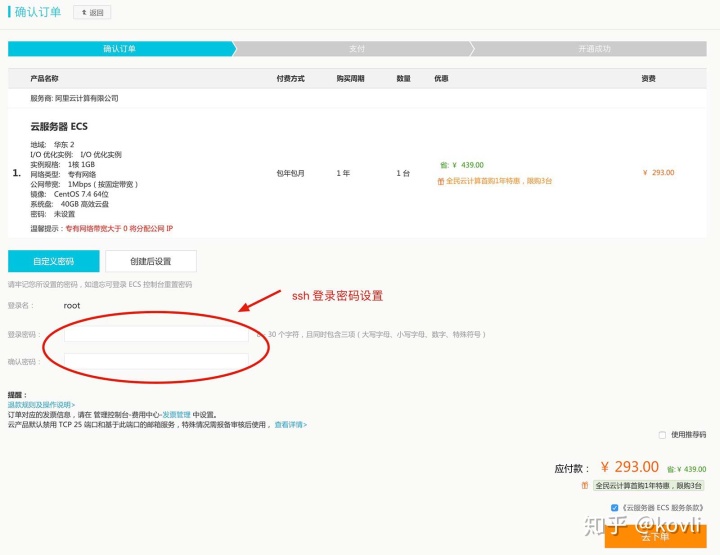Open the 查看详情 link
Image resolution: width=720 pixels, height=555 pixels.
291,425
